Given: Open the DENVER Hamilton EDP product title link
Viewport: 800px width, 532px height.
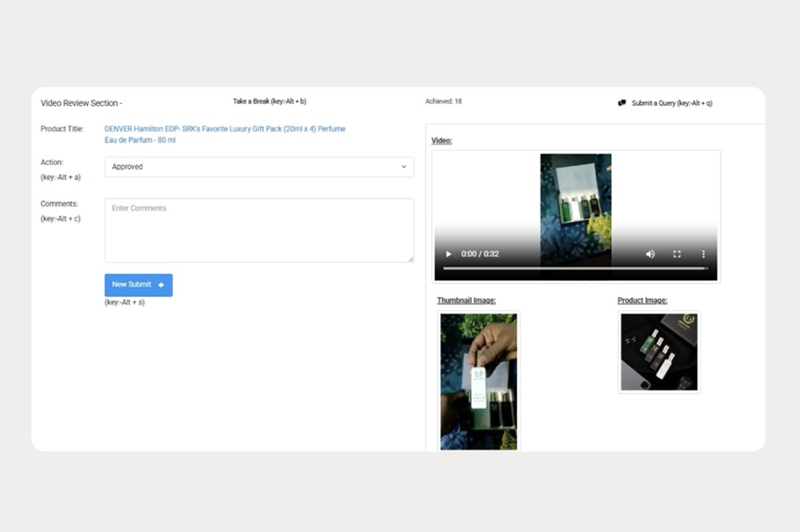Looking at the screenshot, I should click(x=225, y=134).
